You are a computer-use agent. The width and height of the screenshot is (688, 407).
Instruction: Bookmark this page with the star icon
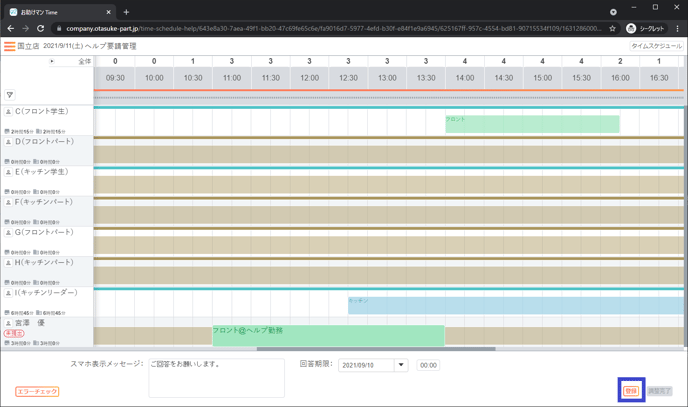click(x=612, y=29)
